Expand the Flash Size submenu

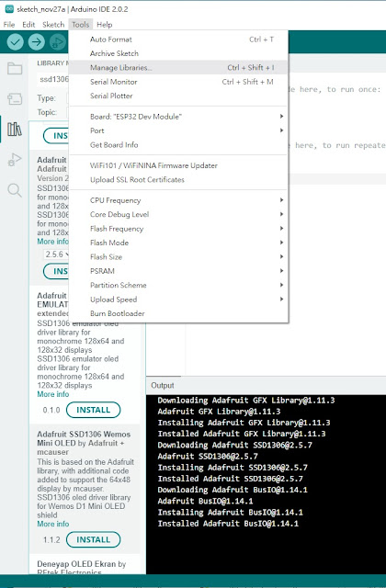click(x=178, y=257)
